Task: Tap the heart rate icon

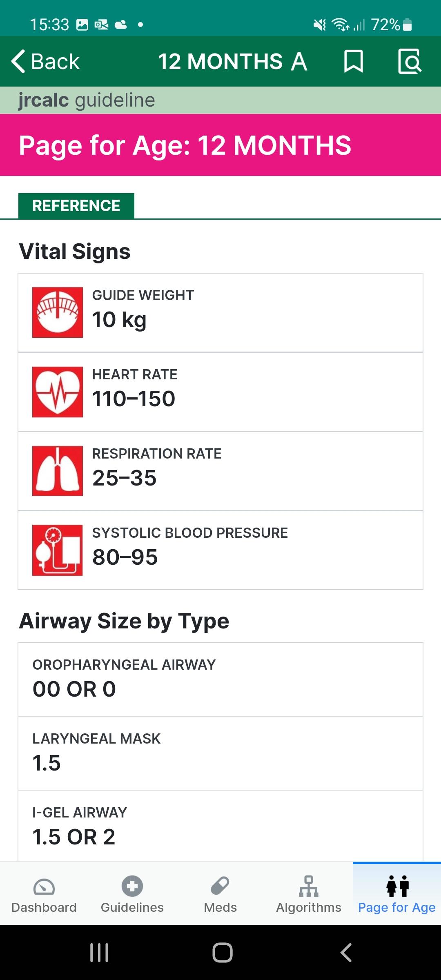Action: (58, 392)
